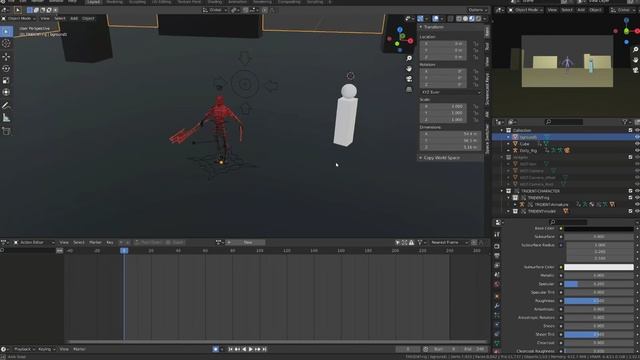
Task: Select the 3D Cursor tool
Action: click(6, 43)
